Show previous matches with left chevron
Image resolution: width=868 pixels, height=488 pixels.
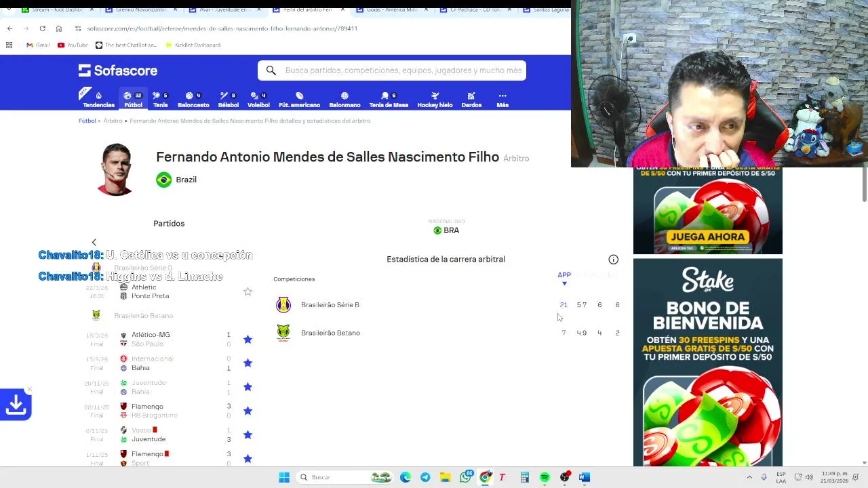(x=94, y=243)
